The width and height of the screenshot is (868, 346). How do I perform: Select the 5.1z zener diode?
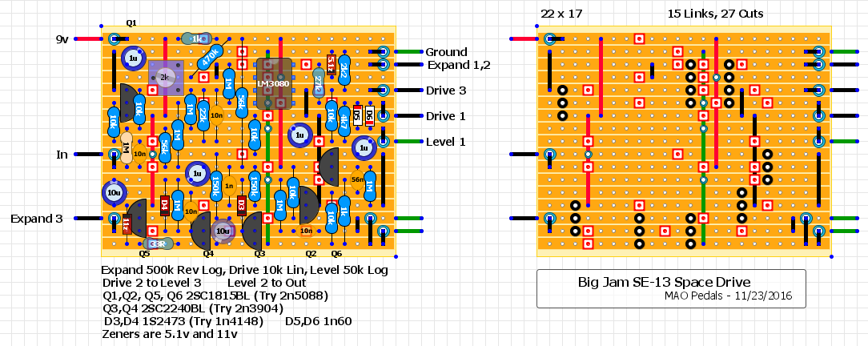(331, 64)
